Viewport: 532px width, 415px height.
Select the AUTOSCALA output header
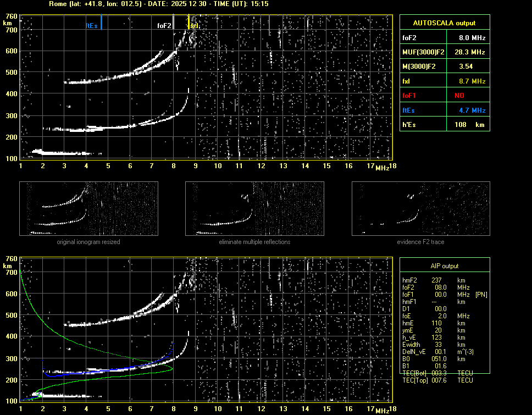tap(444, 23)
